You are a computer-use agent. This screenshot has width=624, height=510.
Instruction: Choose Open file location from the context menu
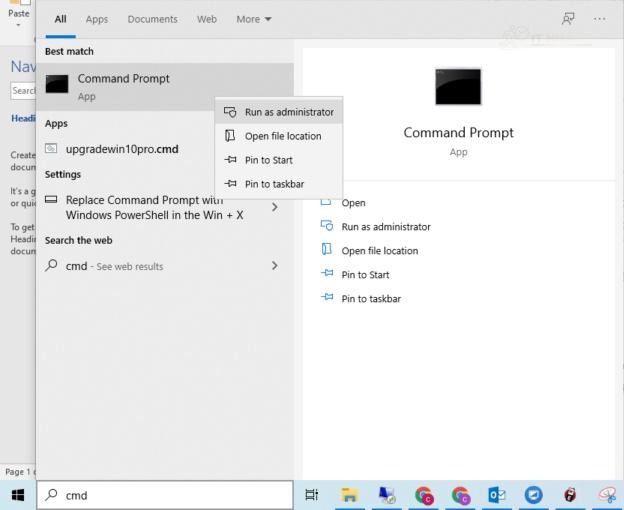tap(282, 136)
